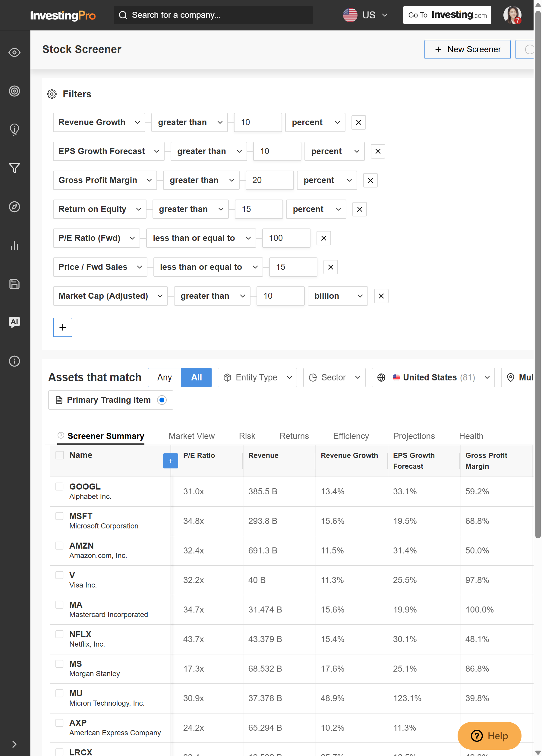Screen dimensions: 542x756
Task: Switch to the Returns tab
Action: [294, 436]
